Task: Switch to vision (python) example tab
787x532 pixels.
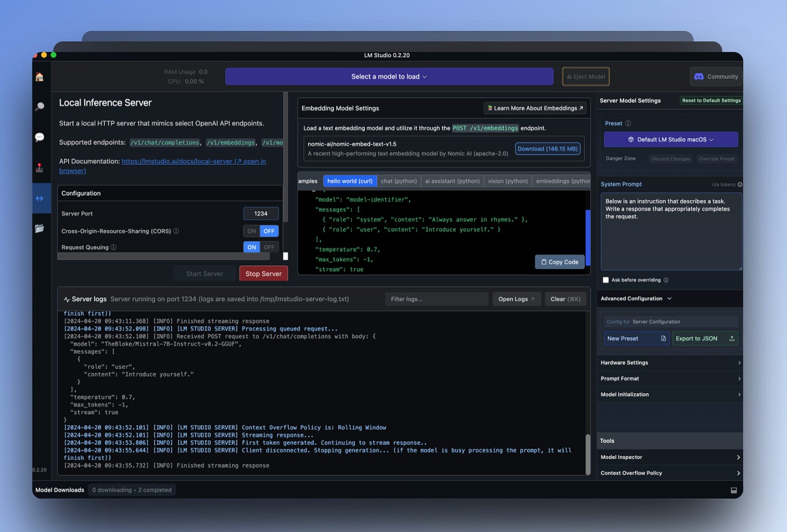Action: tap(508, 181)
